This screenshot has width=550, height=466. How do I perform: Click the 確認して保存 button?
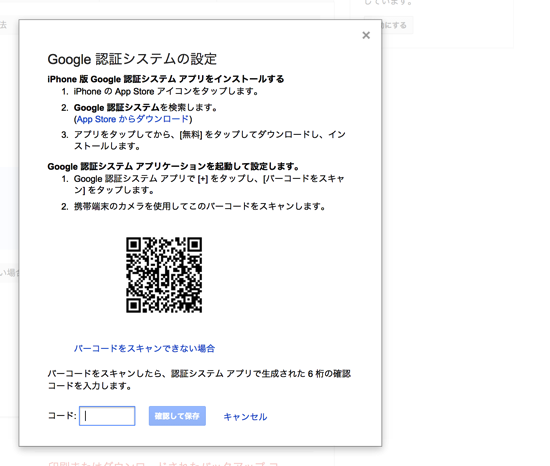click(177, 416)
